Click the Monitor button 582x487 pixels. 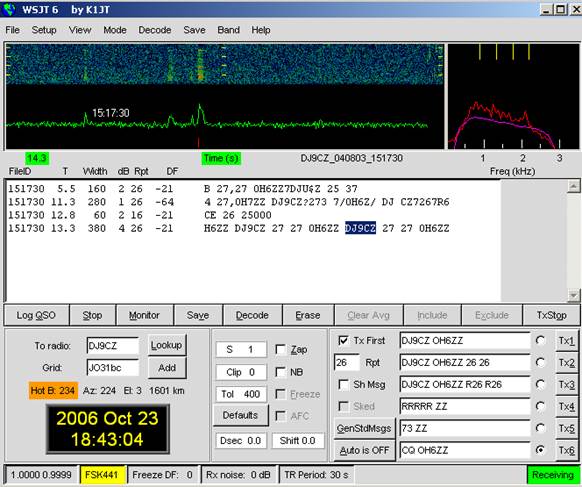(144, 315)
